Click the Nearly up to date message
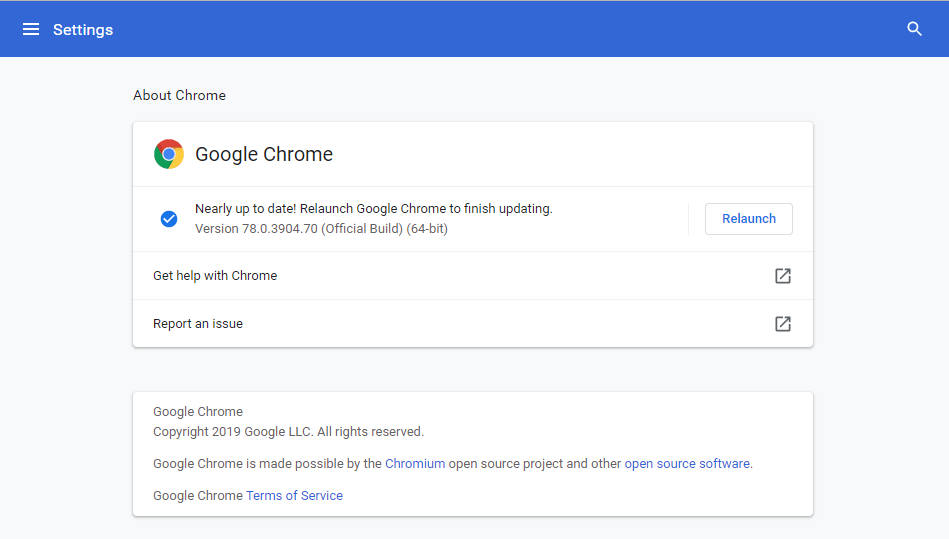This screenshot has width=949, height=539. click(373, 209)
